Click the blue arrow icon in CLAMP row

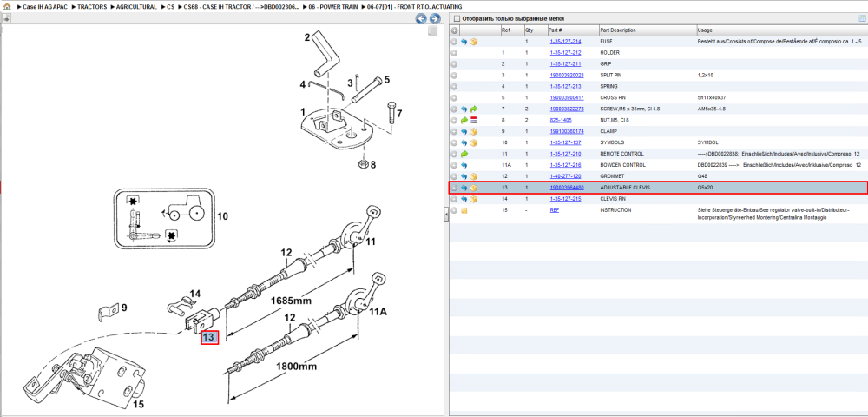tap(464, 132)
